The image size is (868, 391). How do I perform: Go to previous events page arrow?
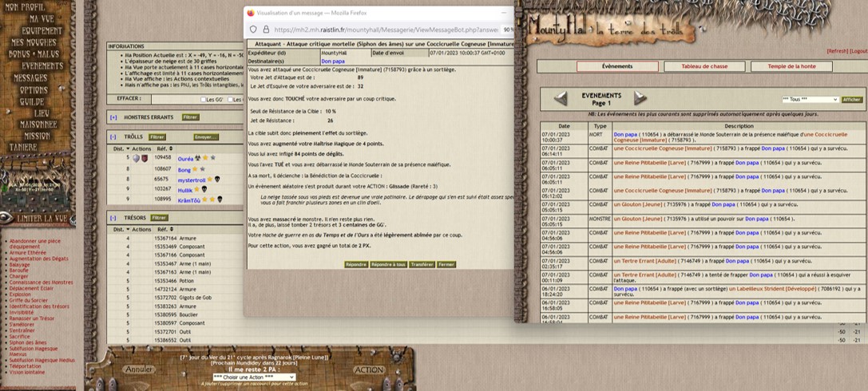tap(561, 98)
